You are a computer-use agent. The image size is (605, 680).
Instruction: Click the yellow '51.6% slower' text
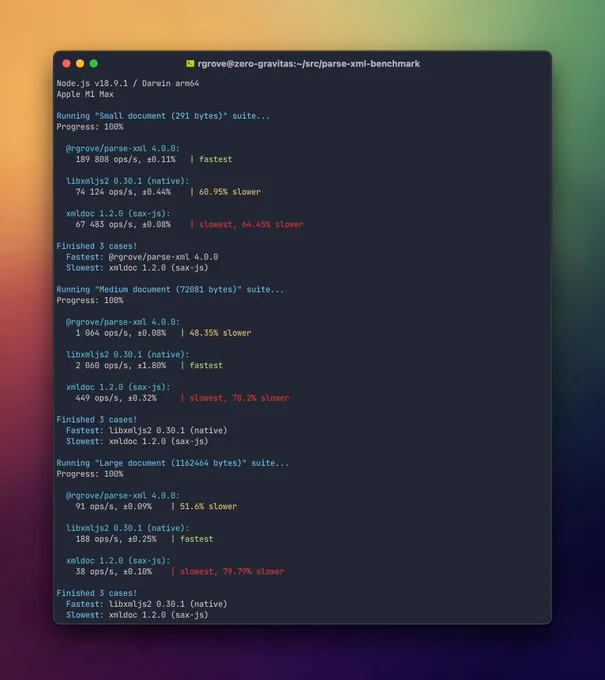pos(209,506)
